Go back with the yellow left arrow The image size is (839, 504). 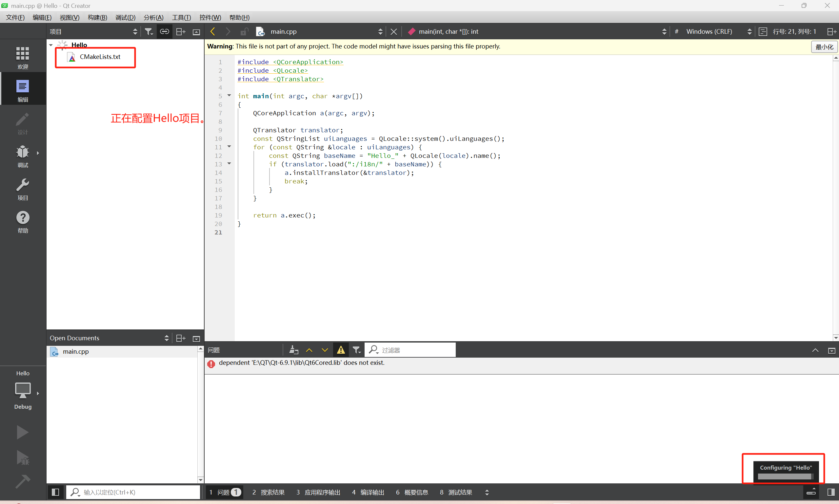pyautogui.click(x=213, y=31)
